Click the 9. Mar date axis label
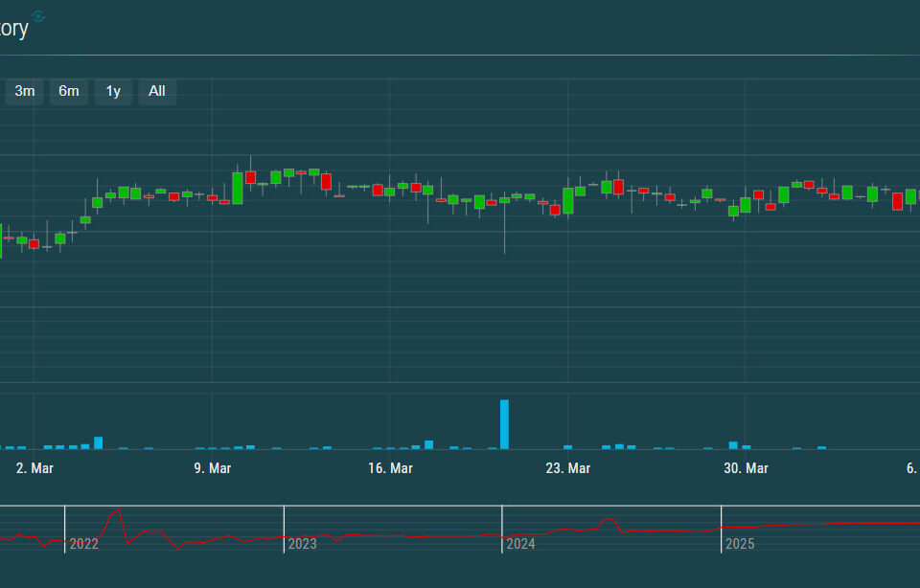920x588 pixels. tap(213, 468)
